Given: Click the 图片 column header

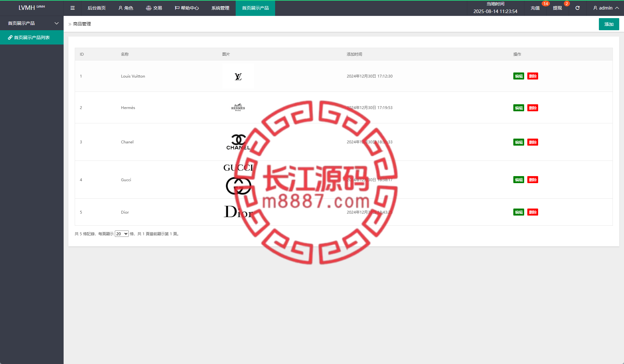Looking at the screenshot, I should coord(226,54).
